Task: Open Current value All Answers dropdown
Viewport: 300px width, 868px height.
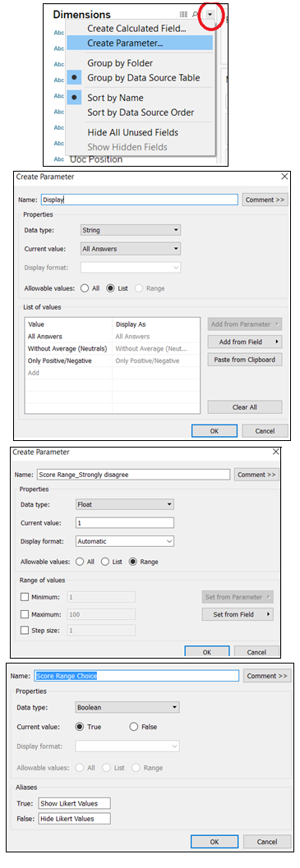Action: 131,249
